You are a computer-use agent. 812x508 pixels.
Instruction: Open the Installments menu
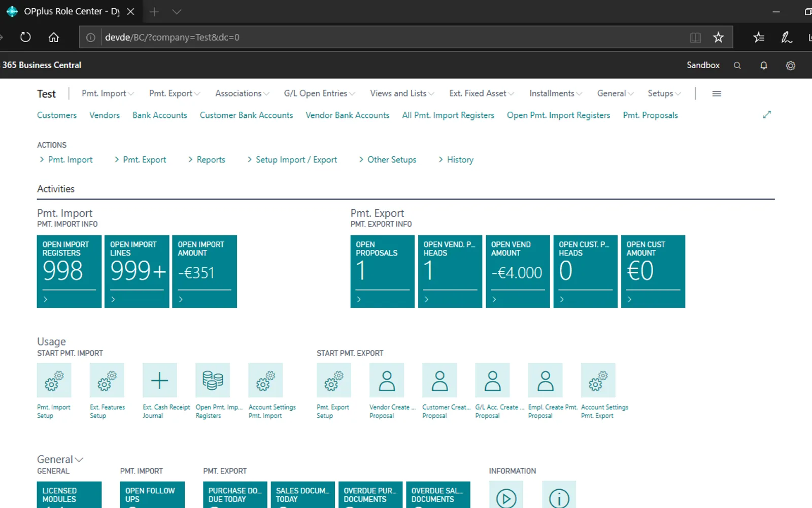[556, 93]
